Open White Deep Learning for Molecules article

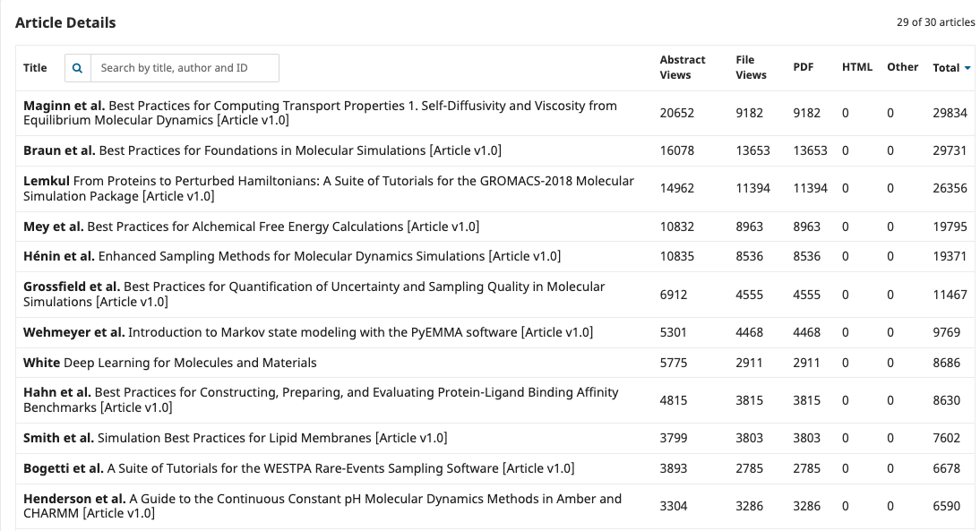169,363
